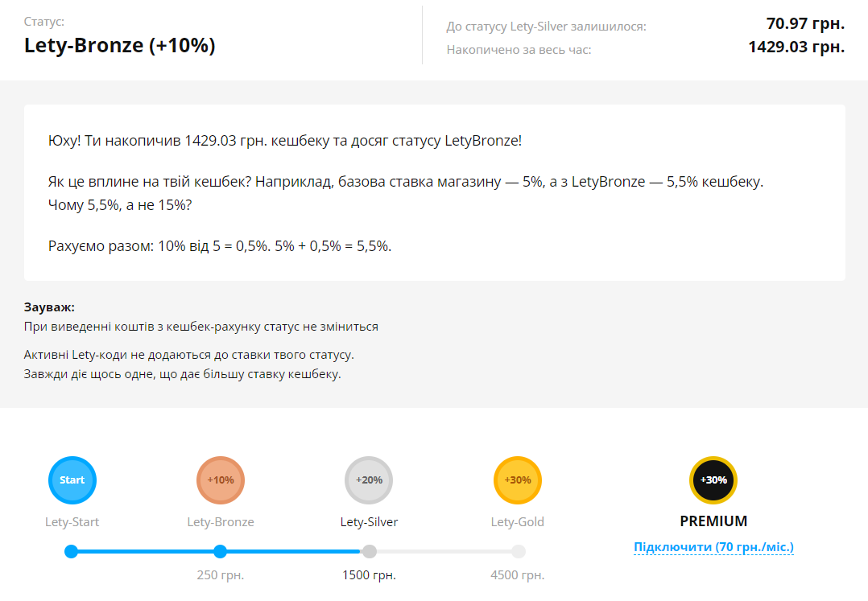Open the Підключити (70 грн./міс.) link

coord(713,546)
